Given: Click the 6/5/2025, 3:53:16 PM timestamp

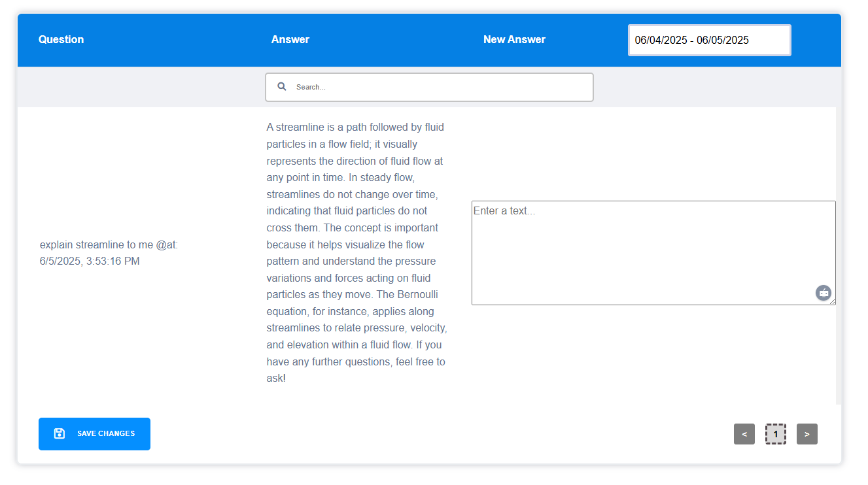Looking at the screenshot, I should click(x=90, y=261).
